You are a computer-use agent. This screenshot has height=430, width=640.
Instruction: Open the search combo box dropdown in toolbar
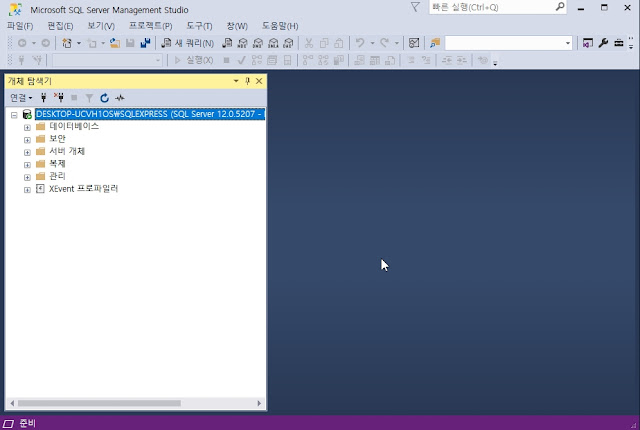click(x=568, y=43)
